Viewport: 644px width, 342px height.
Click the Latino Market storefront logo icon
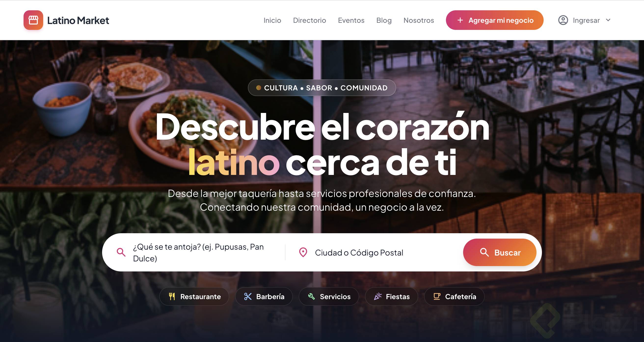(33, 20)
